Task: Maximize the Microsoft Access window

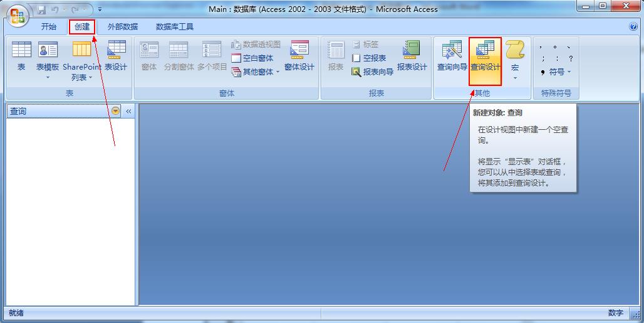Action: pos(603,6)
